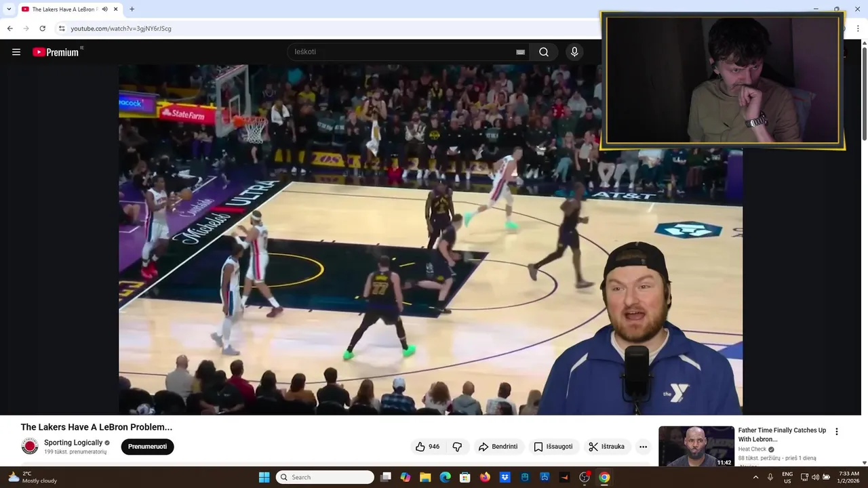Reload the YouTube page

click(x=43, y=28)
